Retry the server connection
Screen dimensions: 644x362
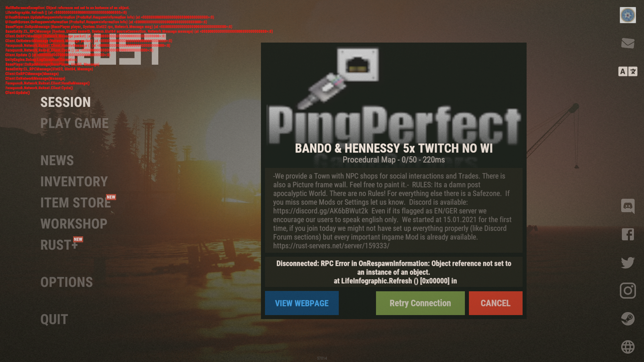[x=420, y=303]
